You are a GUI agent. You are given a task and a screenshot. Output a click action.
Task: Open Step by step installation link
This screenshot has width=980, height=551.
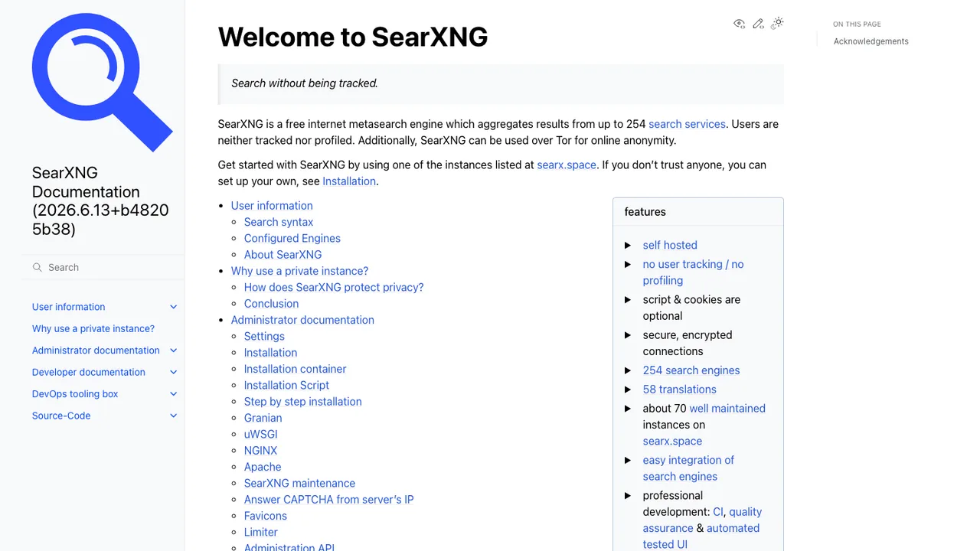pyautogui.click(x=303, y=402)
